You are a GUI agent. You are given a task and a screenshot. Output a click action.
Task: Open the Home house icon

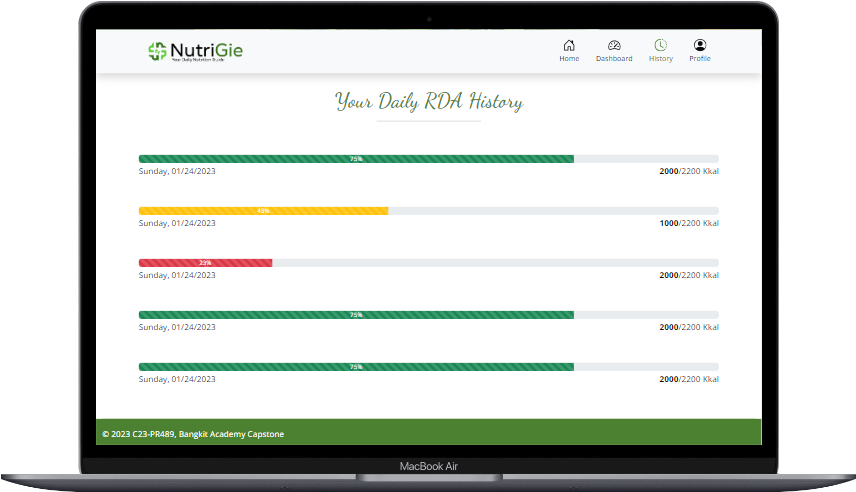pyautogui.click(x=569, y=45)
